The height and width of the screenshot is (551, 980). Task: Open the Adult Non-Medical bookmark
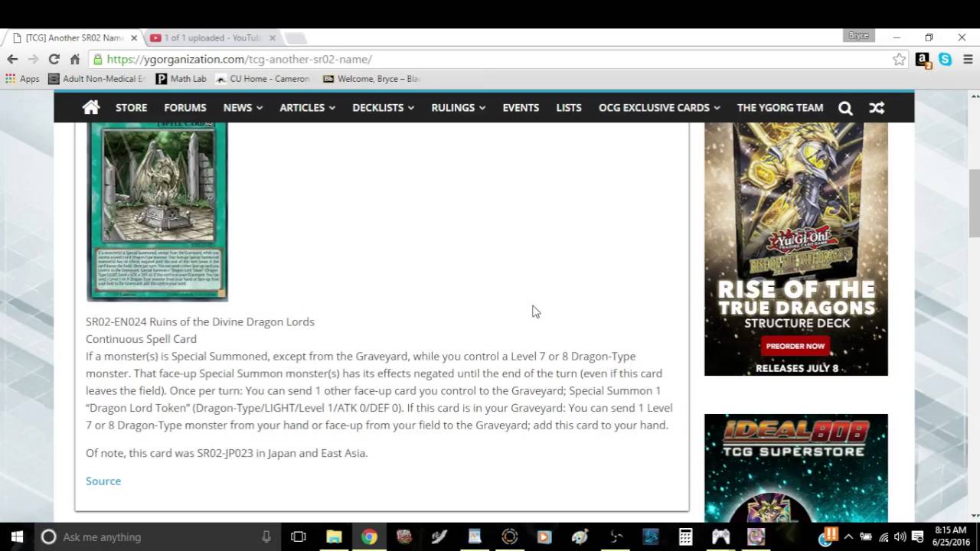click(96, 79)
